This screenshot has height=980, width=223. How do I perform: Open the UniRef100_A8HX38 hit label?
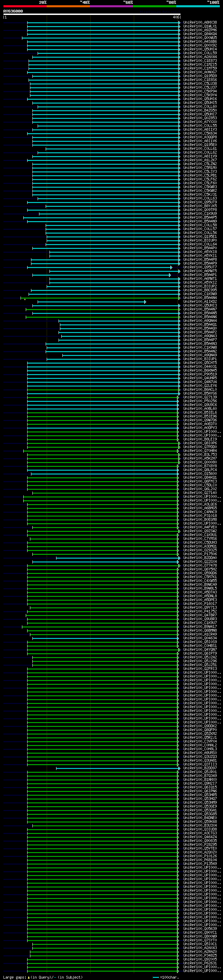pos(200,23)
